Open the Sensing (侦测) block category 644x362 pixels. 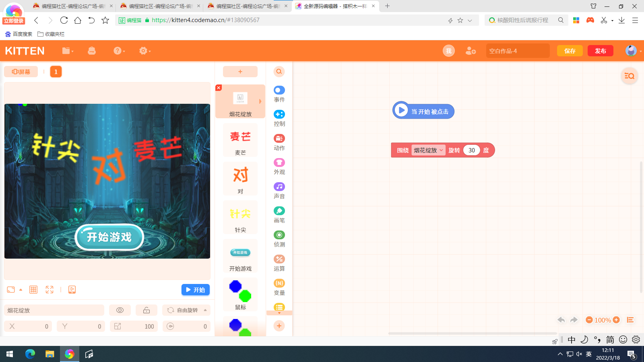279,239
